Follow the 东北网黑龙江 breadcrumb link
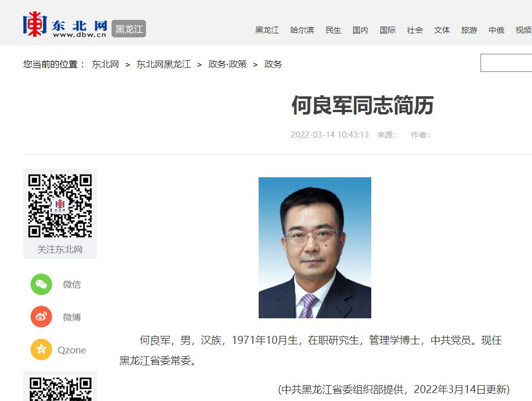 [x=164, y=64]
